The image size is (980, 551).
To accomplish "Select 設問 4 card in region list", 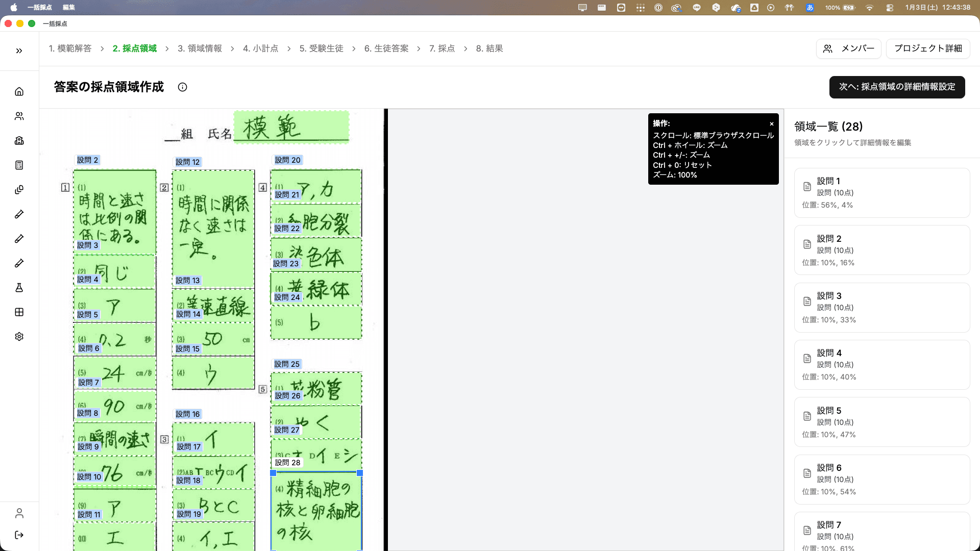I will [881, 365].
